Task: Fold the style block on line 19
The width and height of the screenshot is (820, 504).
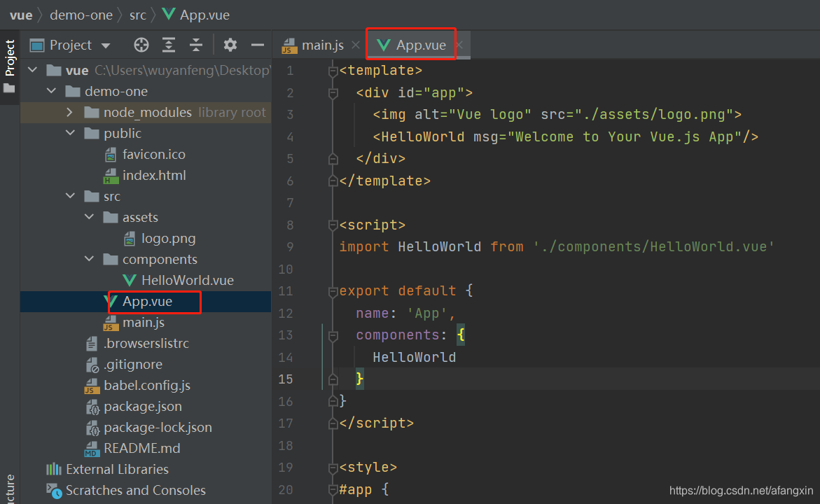Action: click(333, 468)
